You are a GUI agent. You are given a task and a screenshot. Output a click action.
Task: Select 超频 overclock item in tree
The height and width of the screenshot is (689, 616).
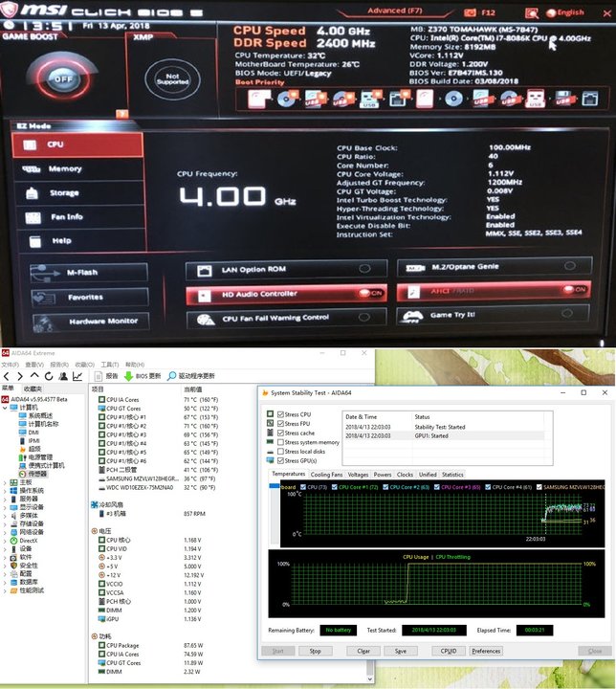(34, 449)
